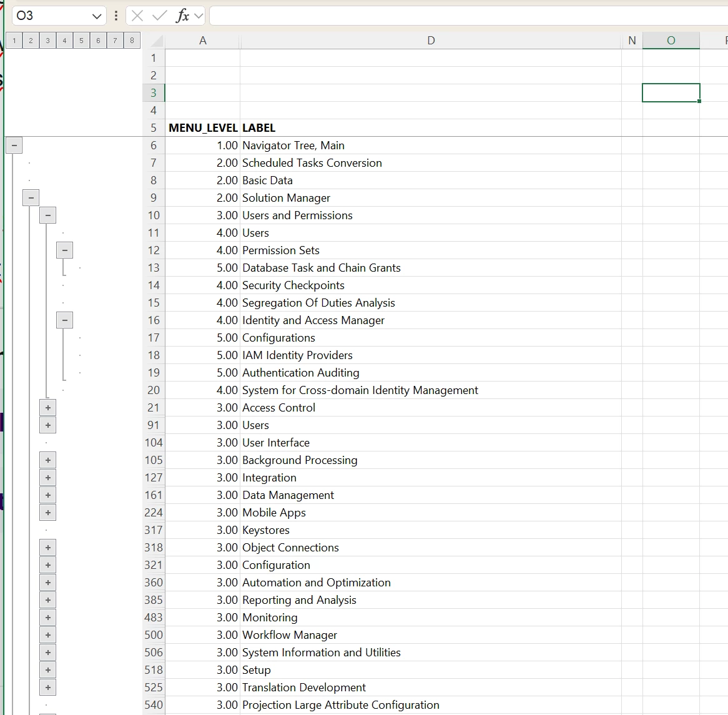Viewport: 728px width, 715px height.
Task: Click the vertical ellipsis beside the Name Box
Action: [116, 16]
